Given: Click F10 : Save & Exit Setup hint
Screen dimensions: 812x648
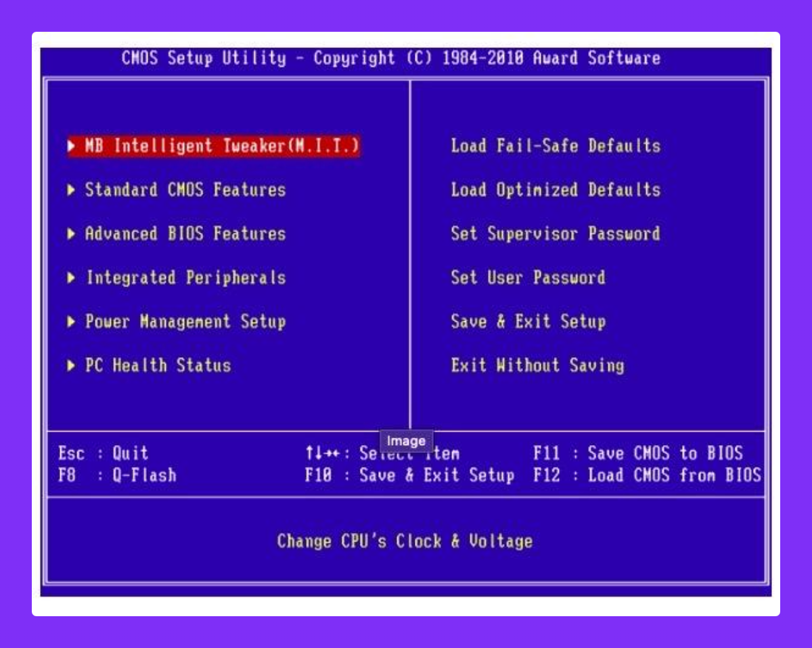Looking at the screenshot, I should pyautogui.click(x=409, y=475).
